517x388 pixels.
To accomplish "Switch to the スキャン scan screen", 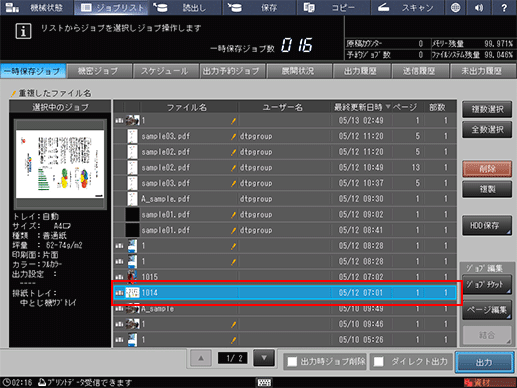I will pos(407,7).
